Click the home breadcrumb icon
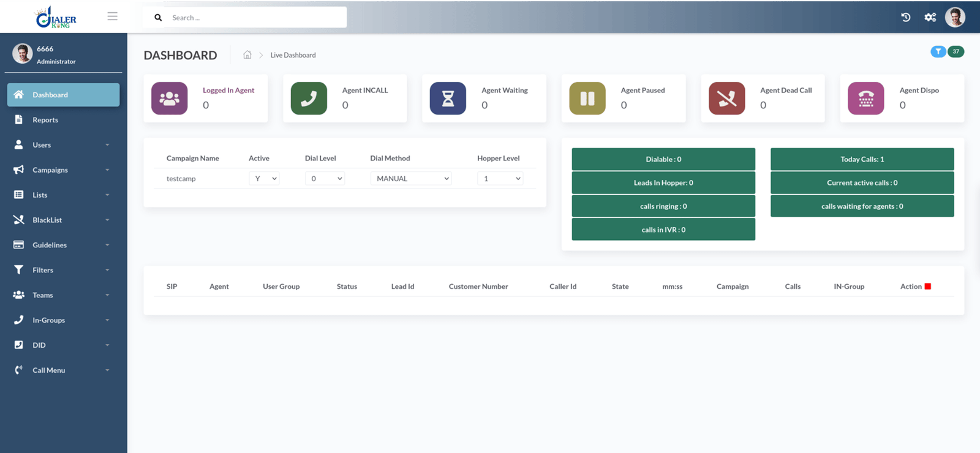 (x=247, y=55)
